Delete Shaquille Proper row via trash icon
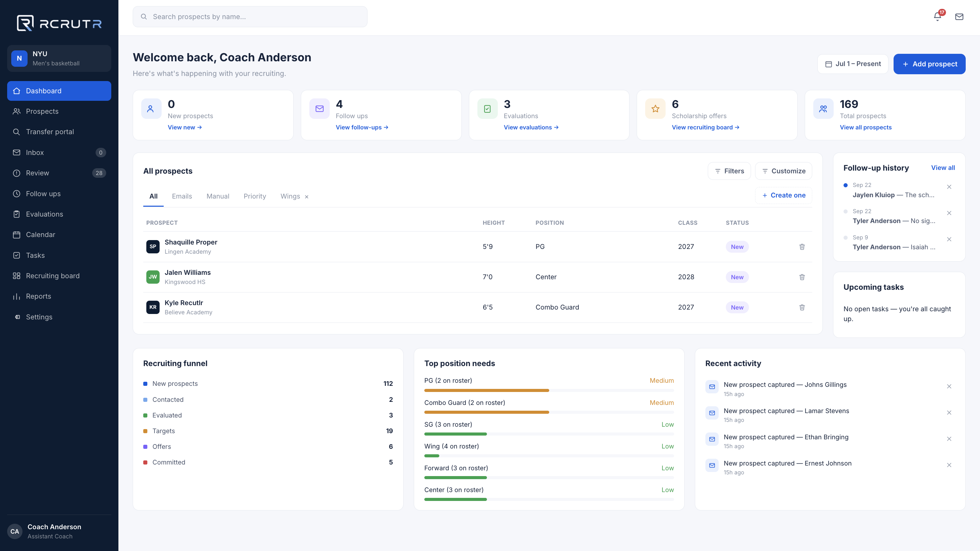Image resolution: width=980 pixels, height=551 pixels. pos(802,247)
